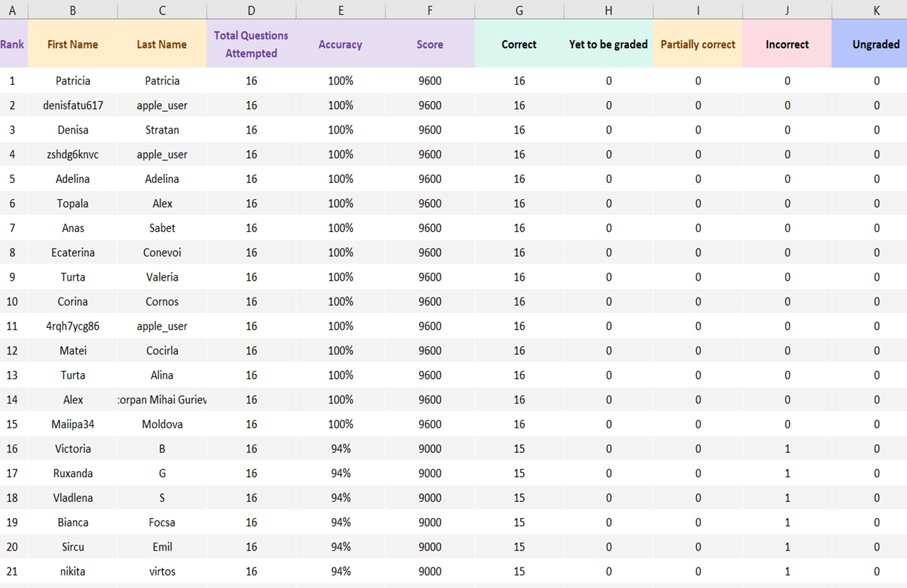The image size is (907, 588).
Task: Select column D header letter
Action: 251,10
